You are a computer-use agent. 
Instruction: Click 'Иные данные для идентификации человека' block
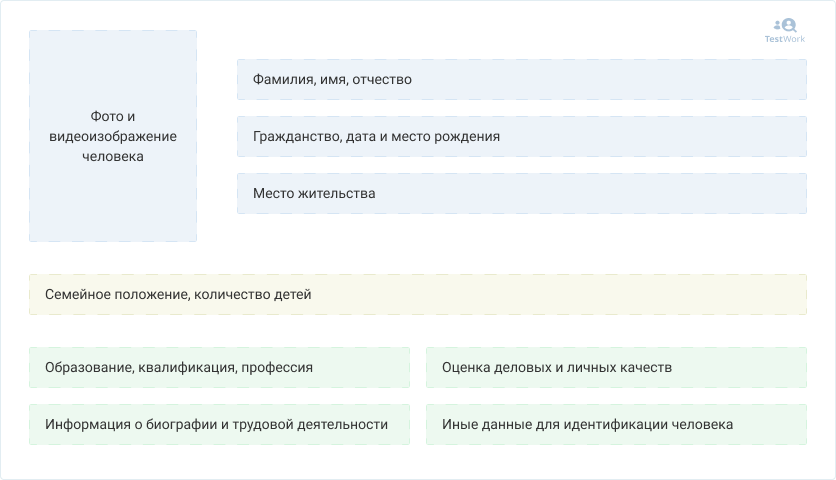tap(616, 424)
